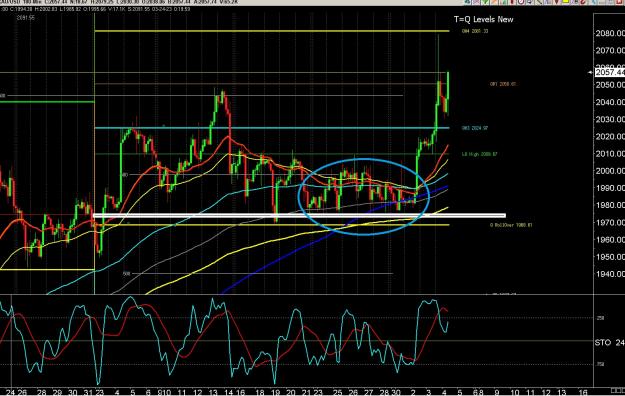The height and width of the screenshot is (396, 625).
Task: Click the 0 Rollover level label
Action: tap(511, 225)
